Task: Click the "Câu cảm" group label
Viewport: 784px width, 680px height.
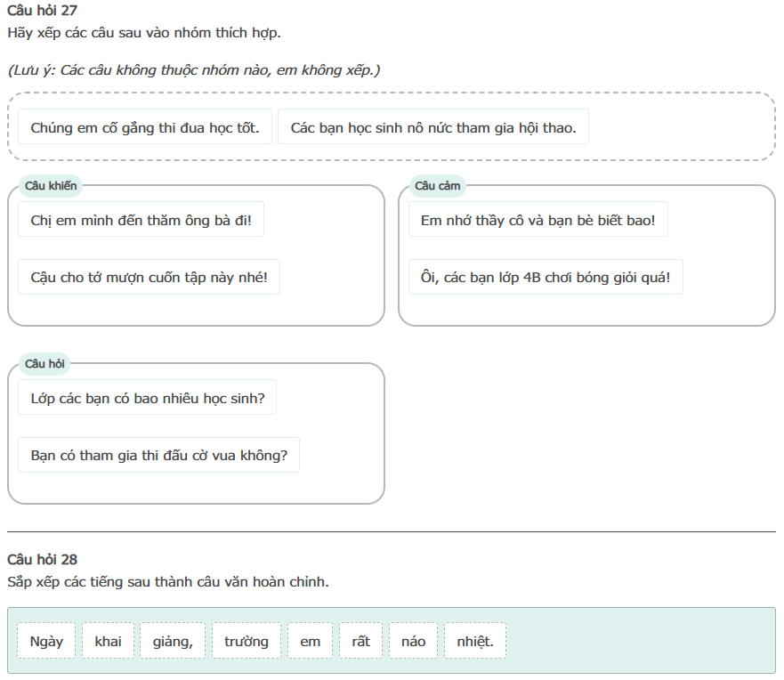Action: (437, 186)
